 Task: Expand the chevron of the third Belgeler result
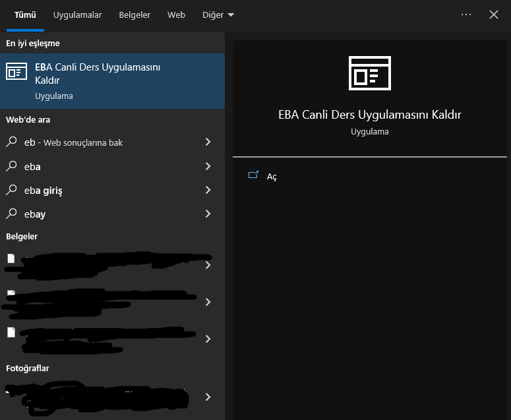[208, 339]
